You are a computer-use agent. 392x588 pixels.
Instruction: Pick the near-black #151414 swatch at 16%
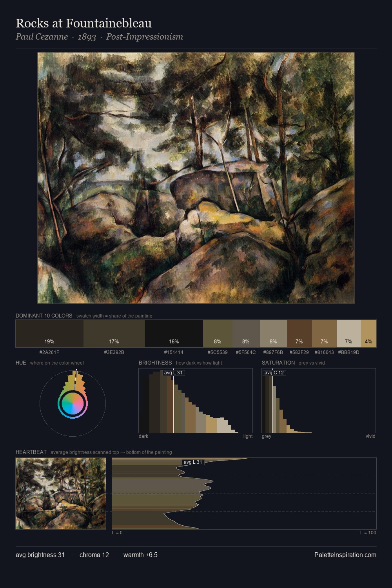(174, 334)
